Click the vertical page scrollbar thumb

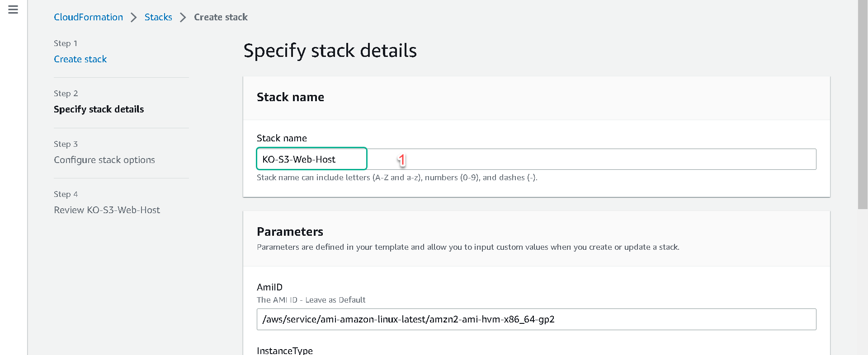(x=863, y=104)
